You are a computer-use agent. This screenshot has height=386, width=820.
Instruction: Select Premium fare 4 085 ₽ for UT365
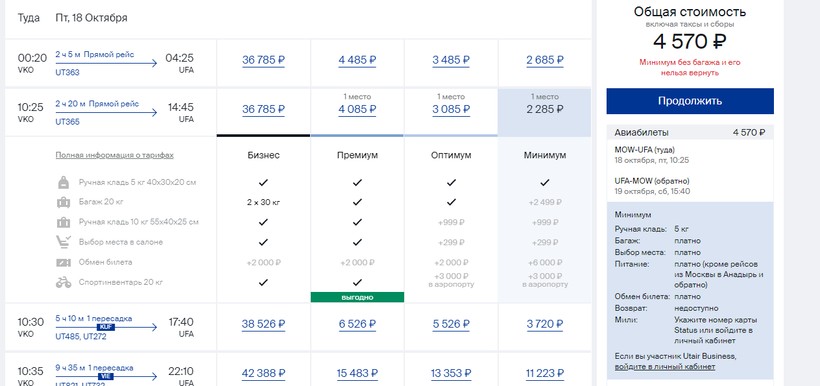click(357, 110)
